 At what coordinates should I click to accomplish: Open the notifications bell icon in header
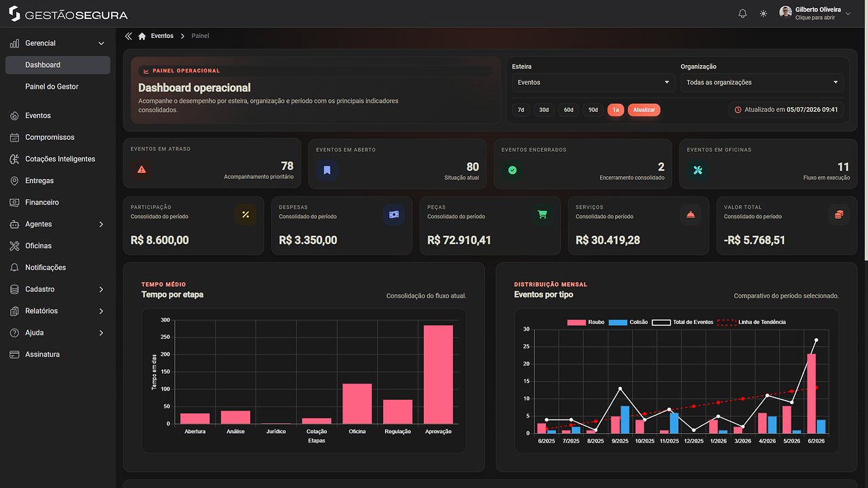coord(743,14)
